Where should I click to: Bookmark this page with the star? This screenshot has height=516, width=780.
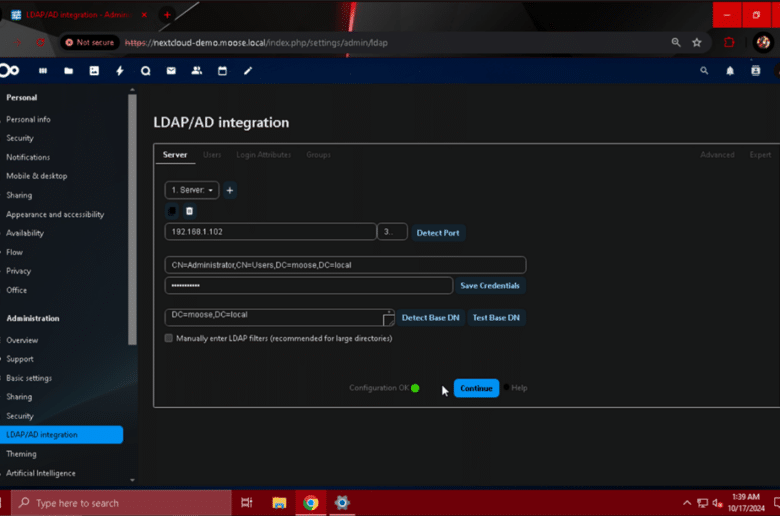(x=697, y=43)
